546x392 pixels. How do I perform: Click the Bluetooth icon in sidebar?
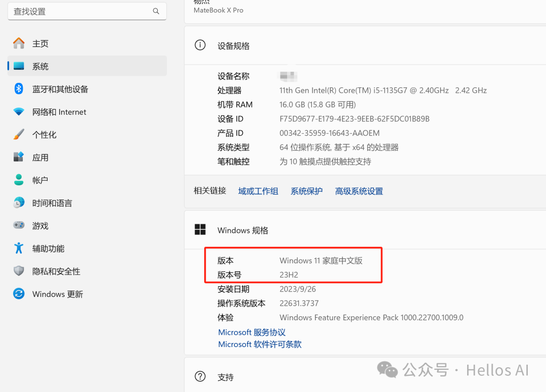click(x=19, y=89)
